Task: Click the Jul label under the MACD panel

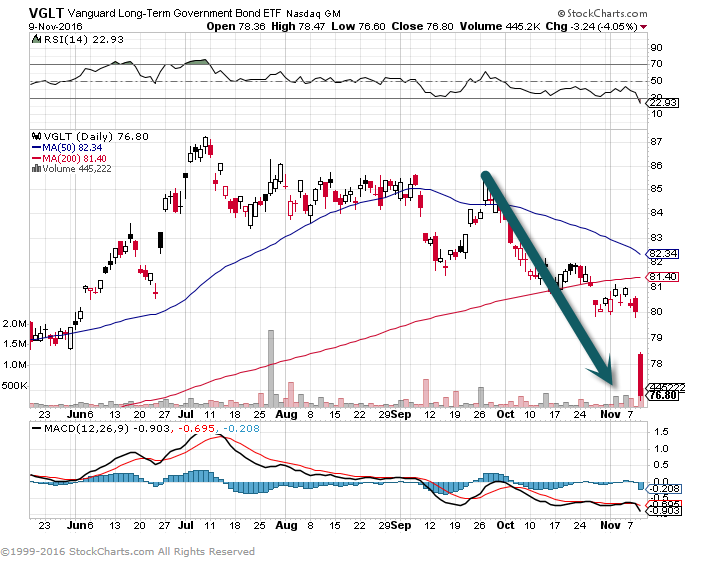Action: tap(185, 525)
